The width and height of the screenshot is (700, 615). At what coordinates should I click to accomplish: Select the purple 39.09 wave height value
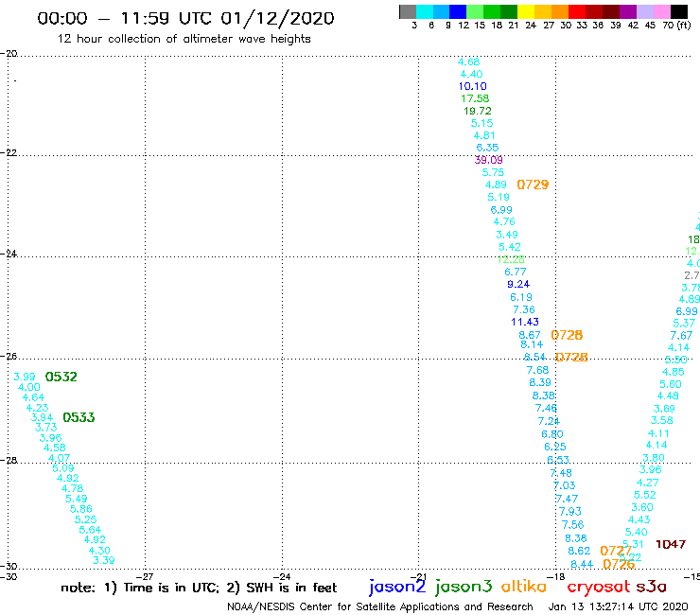coord(488,160)
